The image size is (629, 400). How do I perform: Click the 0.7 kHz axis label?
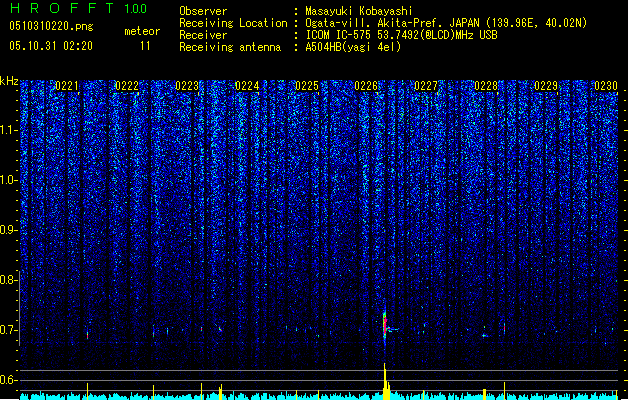[8, 330]
